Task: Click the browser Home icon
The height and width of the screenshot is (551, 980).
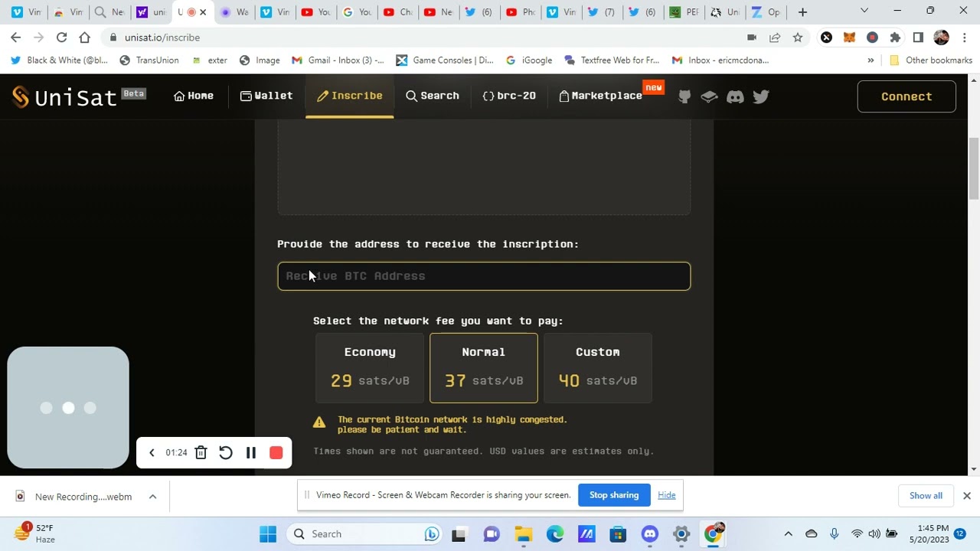Action: [x=85, y=37]
